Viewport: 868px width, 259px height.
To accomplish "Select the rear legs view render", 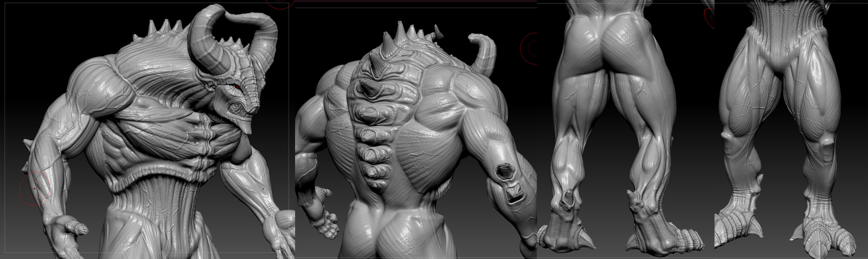I will point(625,129).
